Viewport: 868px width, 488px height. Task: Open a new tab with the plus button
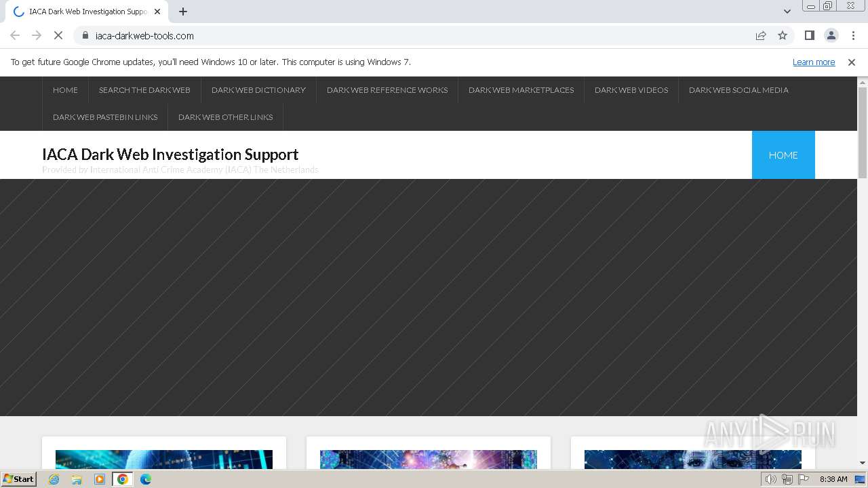pyautogui.click(x=183, y=12)
